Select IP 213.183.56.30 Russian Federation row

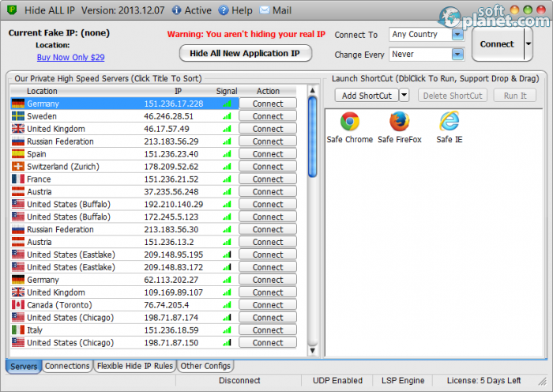click(x=125, y=229)
